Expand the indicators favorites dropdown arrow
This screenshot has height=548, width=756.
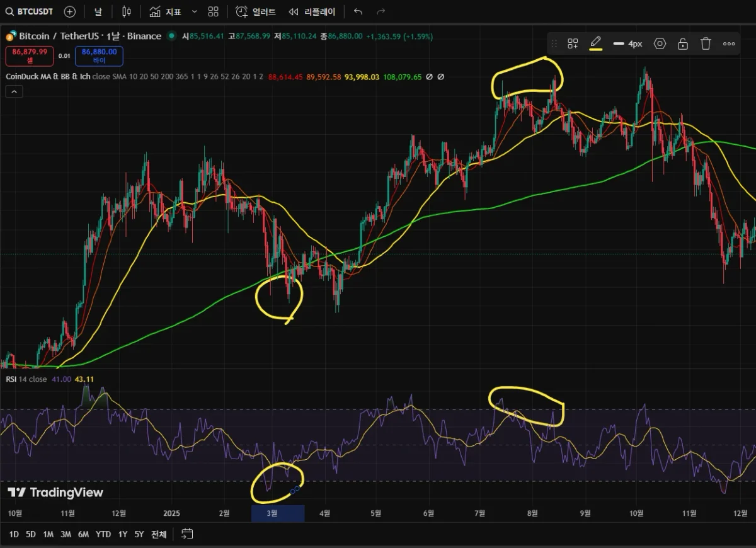(x=194, y=11)
